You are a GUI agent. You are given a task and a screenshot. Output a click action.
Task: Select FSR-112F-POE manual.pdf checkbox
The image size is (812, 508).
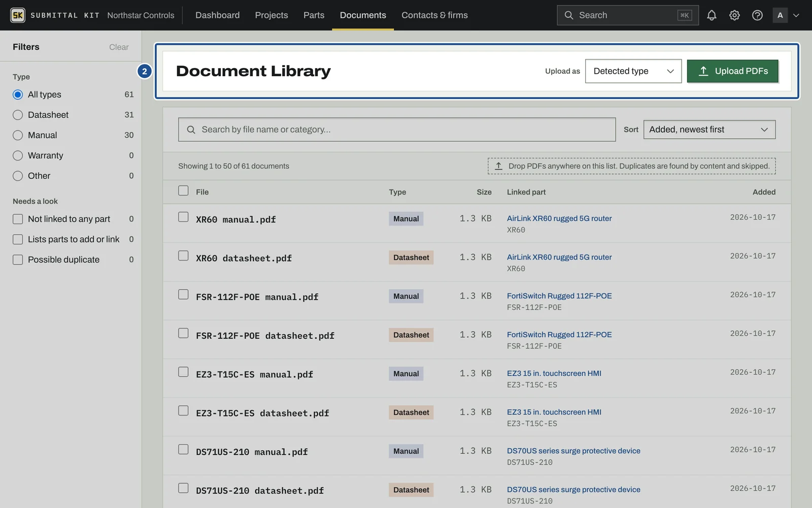point(183,295)
